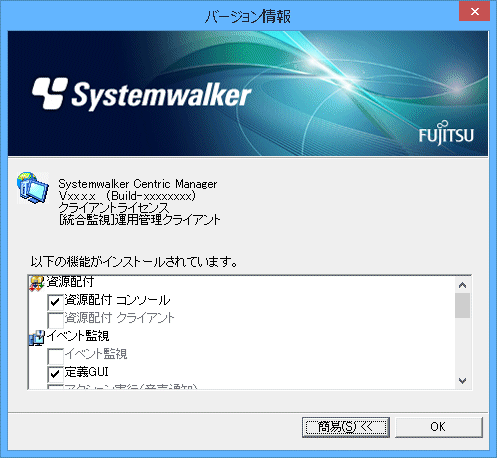Toggle the disabled イベント監視 checkbox
Viewport: 497px width, 458px height.
click(x=55, y=356)
